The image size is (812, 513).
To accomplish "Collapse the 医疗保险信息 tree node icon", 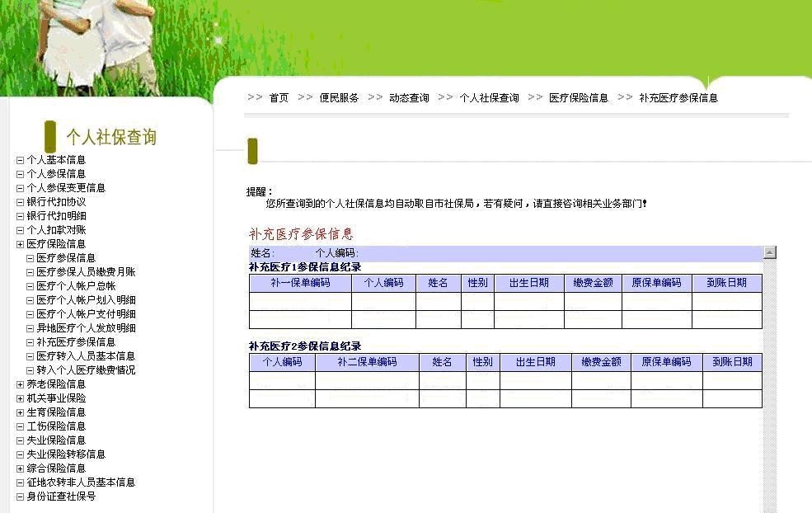I will (x=21, y=244).
